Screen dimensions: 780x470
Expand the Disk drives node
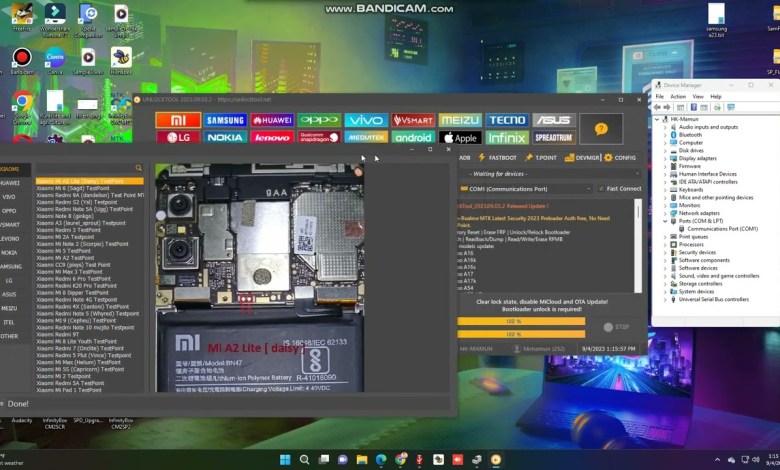665,151
